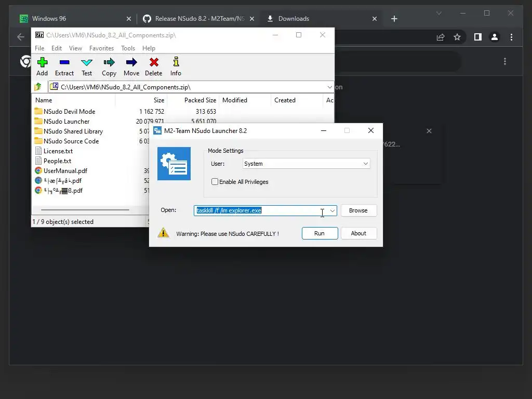
Task: Click the About button in NSudo
Action: [x=358, y=233]
